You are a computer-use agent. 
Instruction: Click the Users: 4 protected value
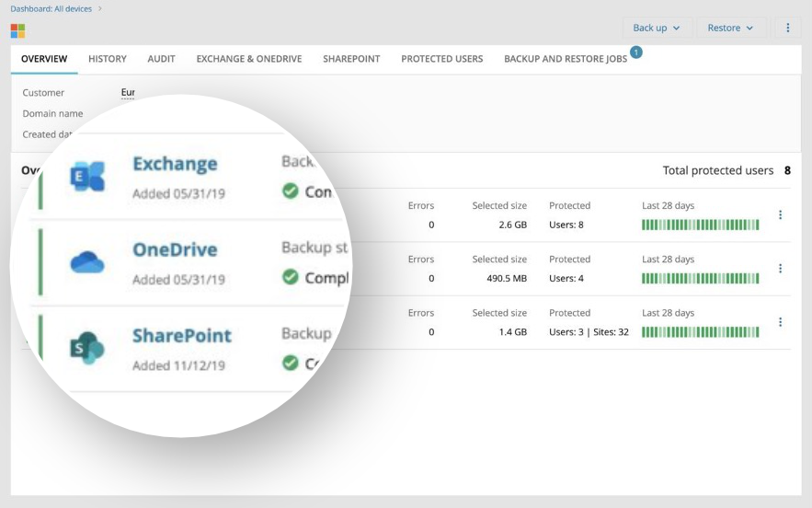(566, 278)
